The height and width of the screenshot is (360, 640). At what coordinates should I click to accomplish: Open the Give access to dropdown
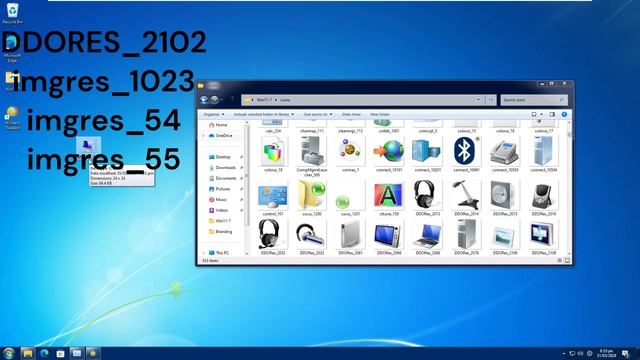318,114
